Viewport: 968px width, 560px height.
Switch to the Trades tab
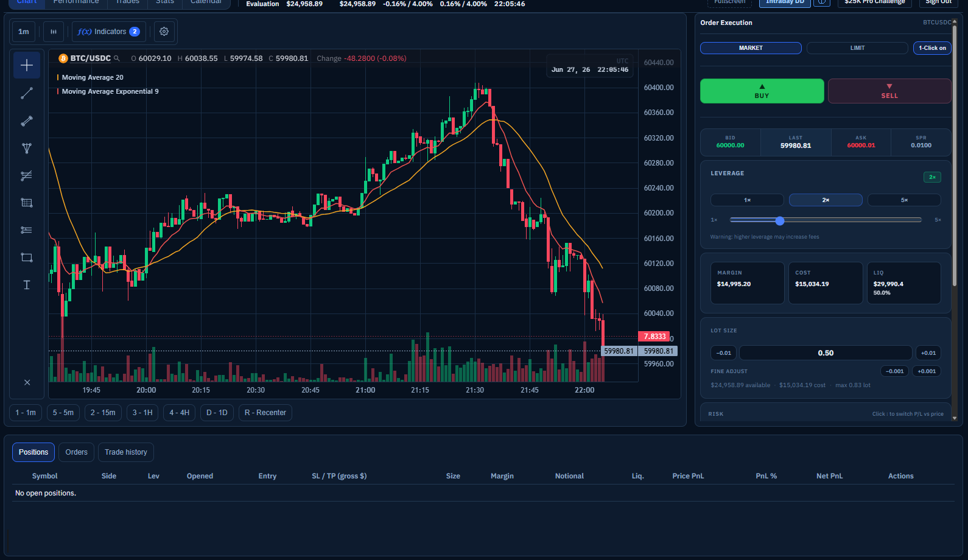128,2
